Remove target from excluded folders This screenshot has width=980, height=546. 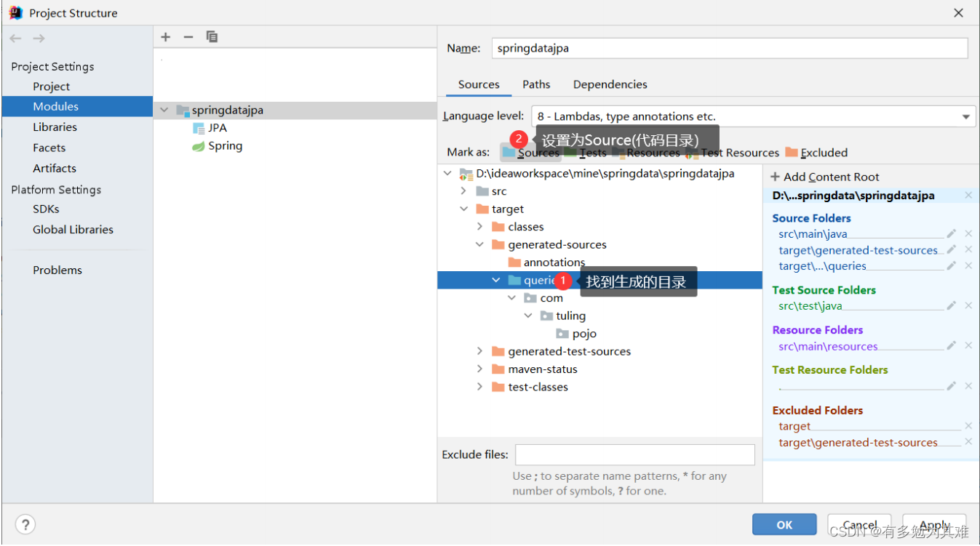point(968,426)
